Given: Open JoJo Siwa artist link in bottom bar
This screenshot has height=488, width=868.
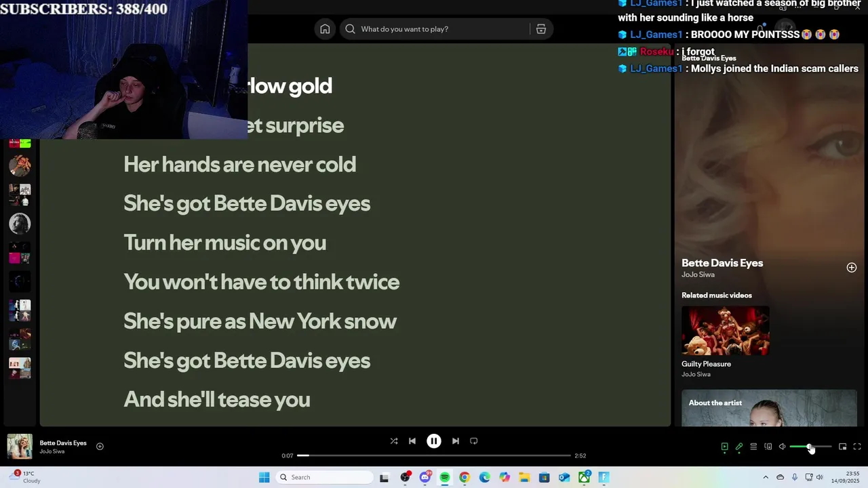Looking at the screenshot, I should click(52, 451).
